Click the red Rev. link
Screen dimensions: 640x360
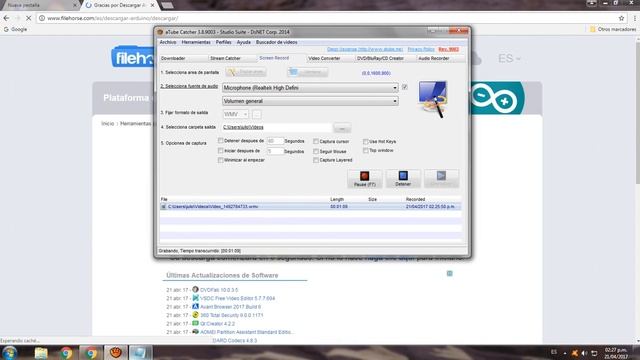[449, 49]
